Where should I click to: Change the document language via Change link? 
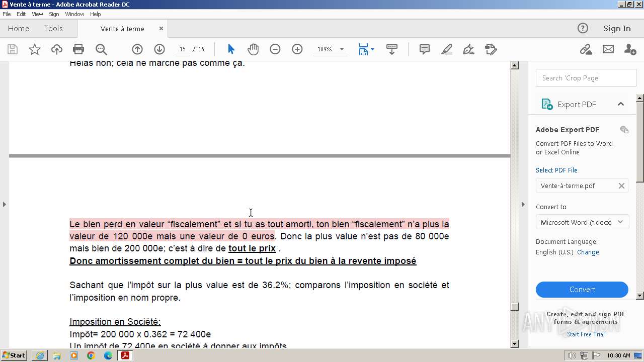(x=588, y=252)
